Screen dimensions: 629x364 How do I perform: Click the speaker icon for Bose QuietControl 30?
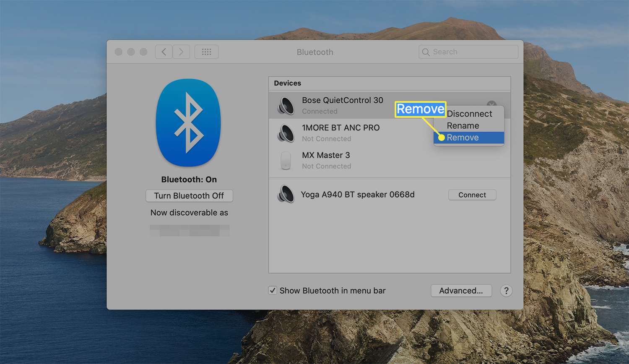(286, 105)
